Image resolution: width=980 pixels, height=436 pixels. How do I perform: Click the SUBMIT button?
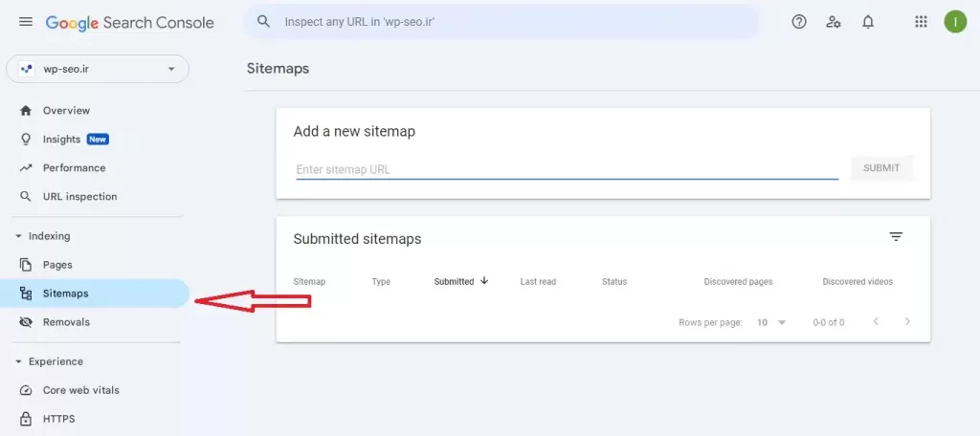point(880,168)
